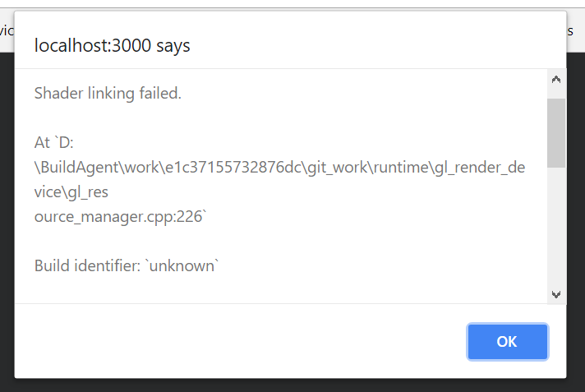Click the empty scrollbar track below thumb

[x=556, y=226]
